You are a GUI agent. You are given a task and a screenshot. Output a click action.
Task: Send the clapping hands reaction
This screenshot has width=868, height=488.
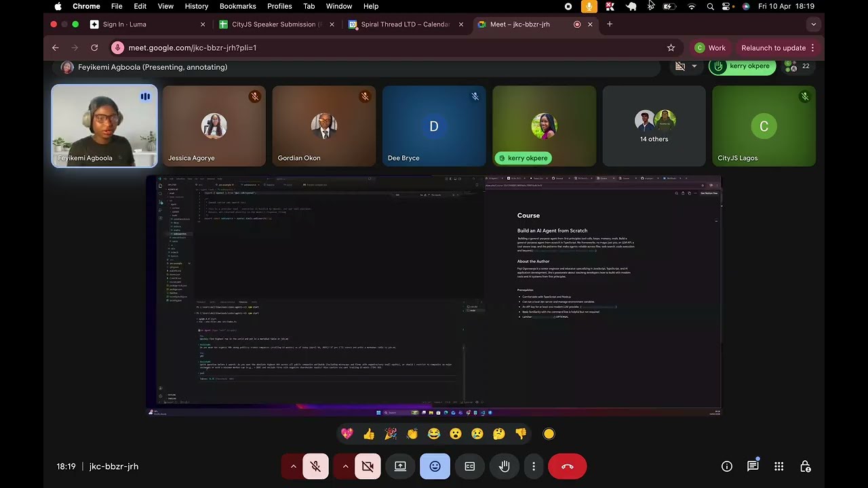tap(412, 434)
